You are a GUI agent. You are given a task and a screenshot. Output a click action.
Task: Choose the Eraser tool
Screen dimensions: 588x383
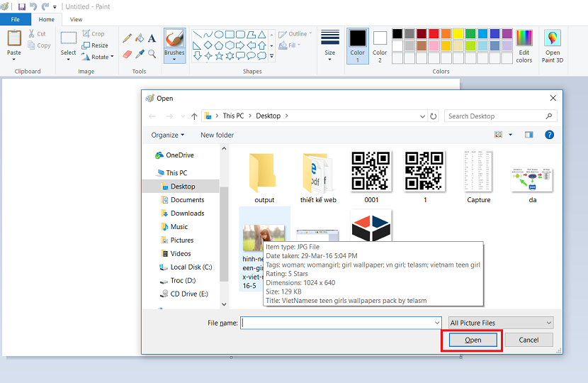pos(128,54)
